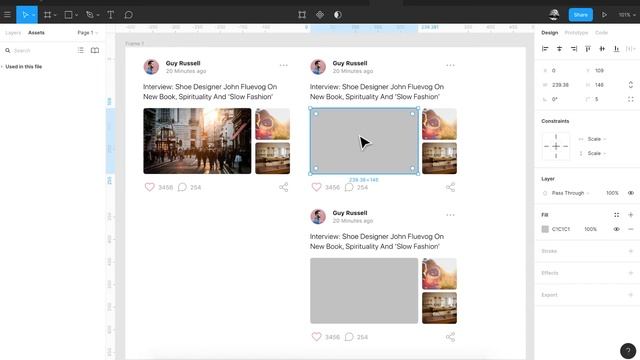
Task: Add an effect with plus icon
Action: click(x=631, y=273)
